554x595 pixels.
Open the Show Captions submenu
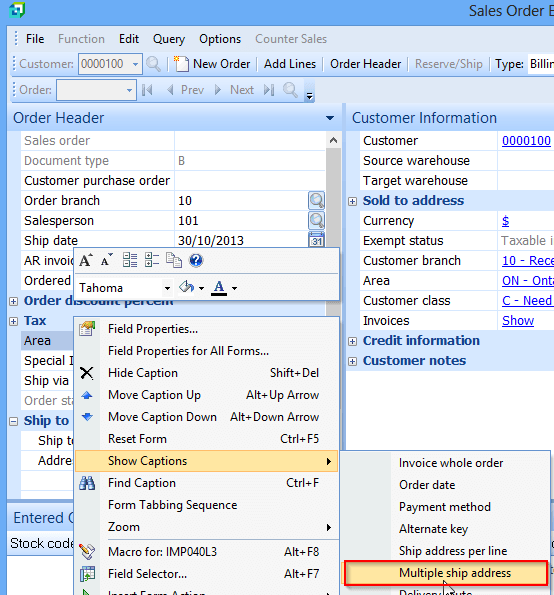pyautogui.click(x=206, y=461)
